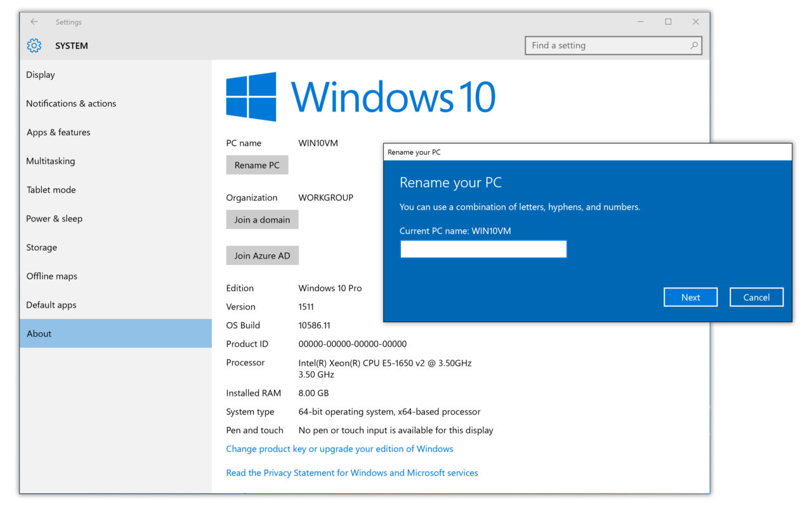Image resolution: width=812 pixels, height=506 pixels.
Task: Click the search magnifier icon
Action: click(x=694, y=46)
